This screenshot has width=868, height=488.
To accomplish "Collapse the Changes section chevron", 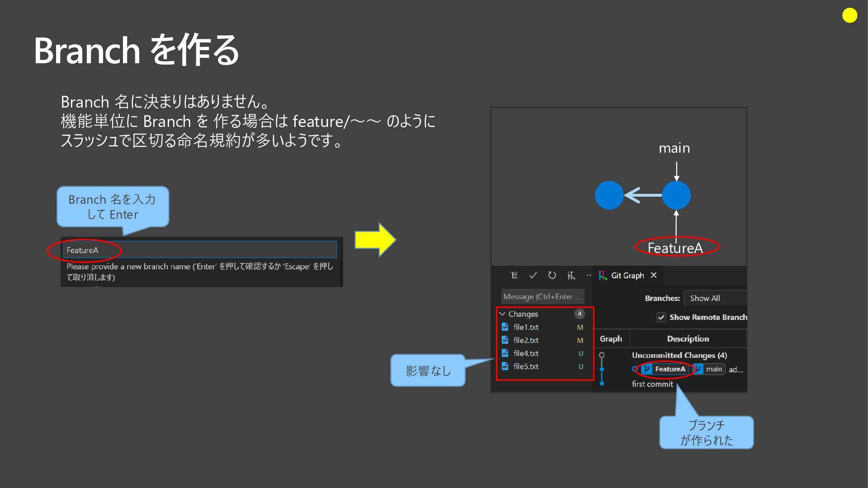I will tap(502, 314).
